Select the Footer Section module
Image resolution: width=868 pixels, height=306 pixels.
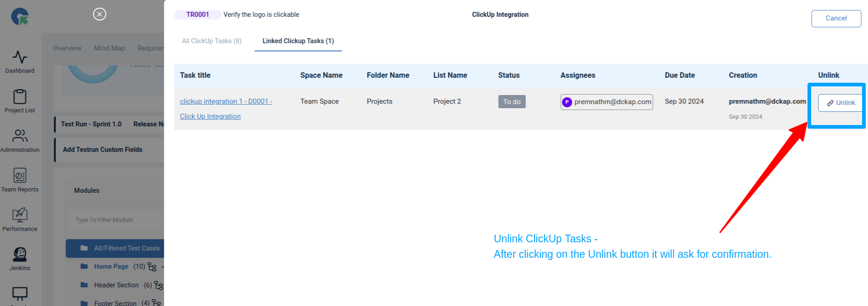[115, 303]
